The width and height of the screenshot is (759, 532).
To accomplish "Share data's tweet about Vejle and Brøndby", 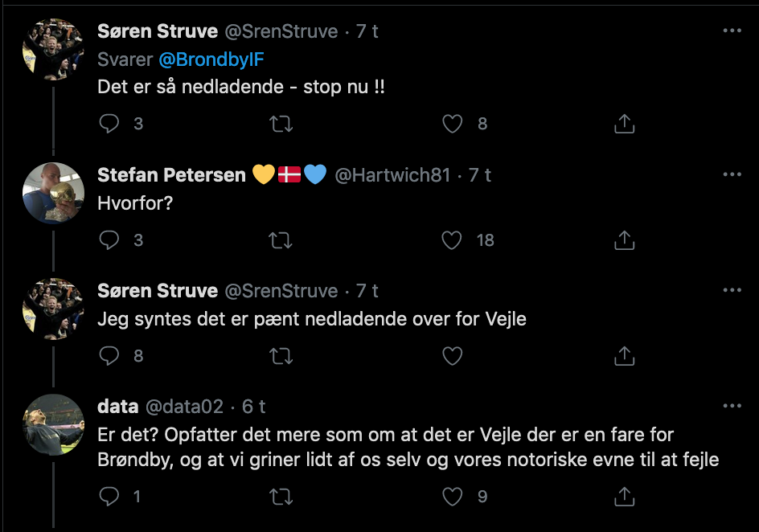I will pos(624,497).
